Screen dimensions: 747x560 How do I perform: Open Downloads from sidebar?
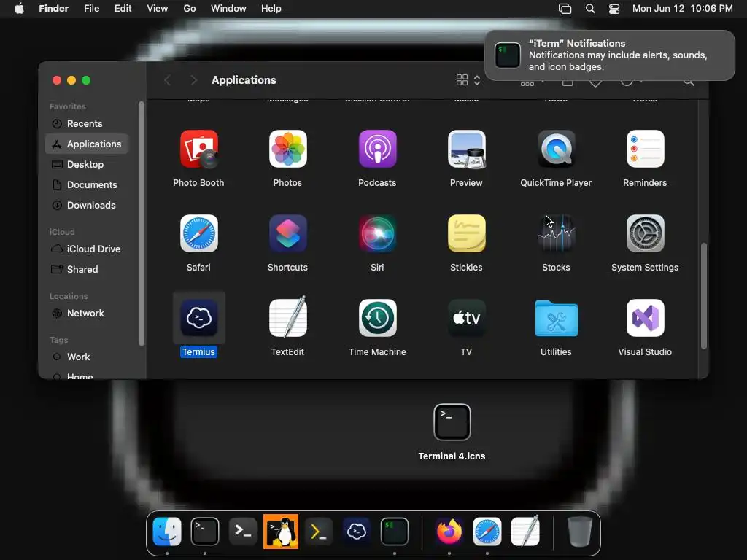[87, 205]
